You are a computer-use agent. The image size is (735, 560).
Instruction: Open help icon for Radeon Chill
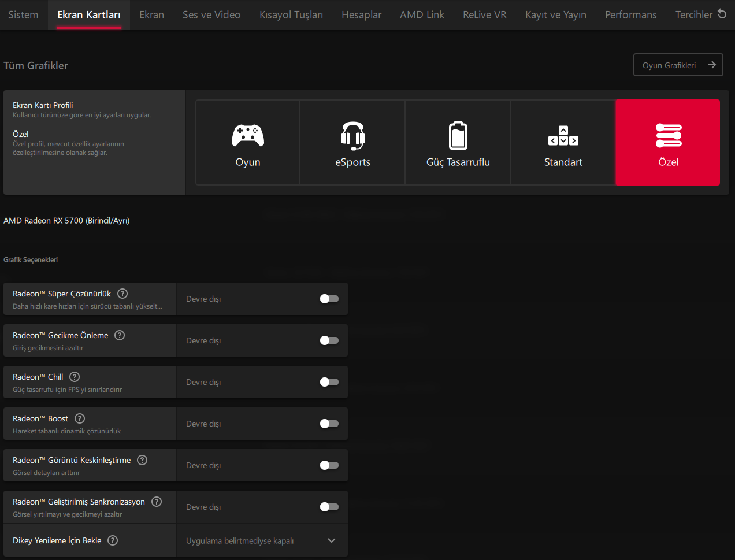pyautogui.click(x=75, y=377)
